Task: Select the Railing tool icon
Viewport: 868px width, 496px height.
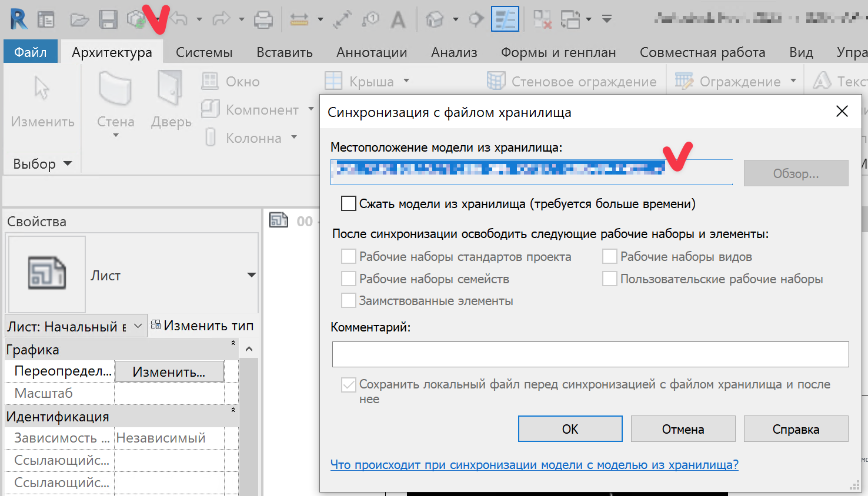Action: pos(684,81)
